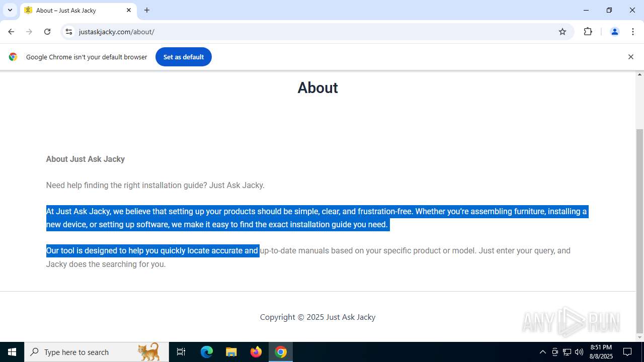Screen dimensions: 644x362
Task: Reload the current page
Action: [47, 32]
